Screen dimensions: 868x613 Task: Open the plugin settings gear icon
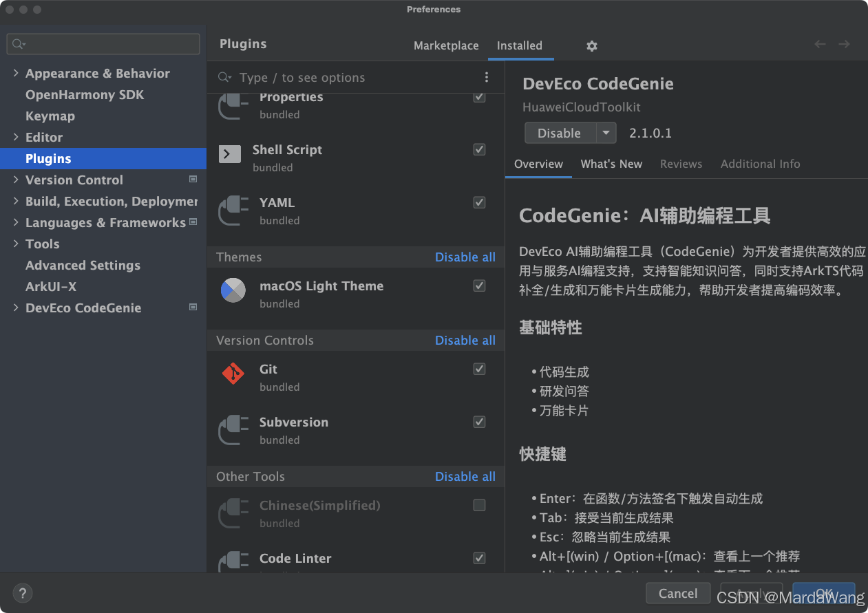pos(591,45)
